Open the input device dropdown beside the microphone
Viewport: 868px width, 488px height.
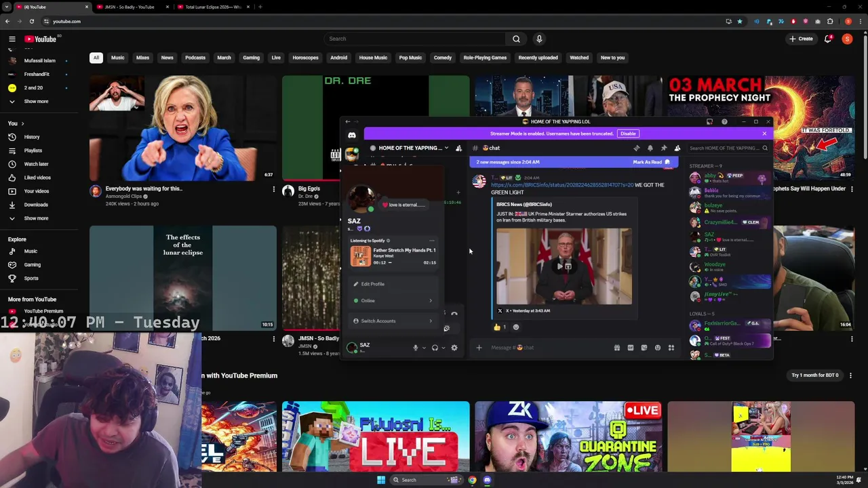click(424, 348)
